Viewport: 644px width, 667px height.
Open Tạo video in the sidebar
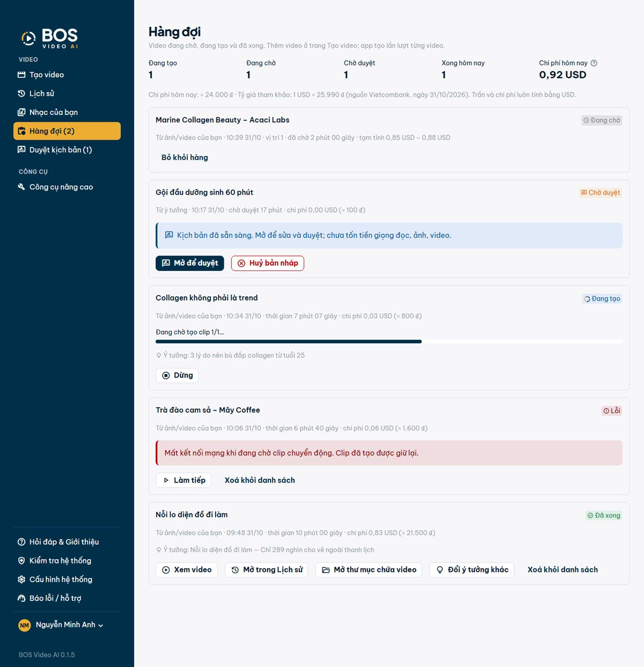click(67, 75)
